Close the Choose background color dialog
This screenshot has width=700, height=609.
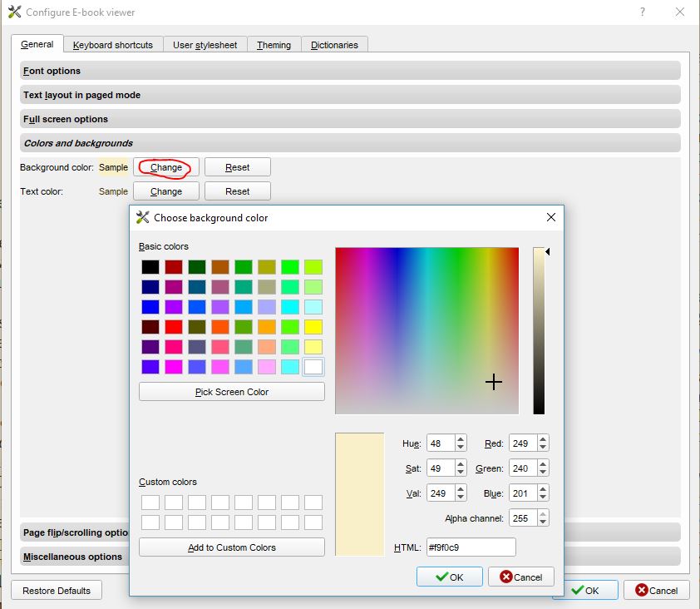[550, 218]
